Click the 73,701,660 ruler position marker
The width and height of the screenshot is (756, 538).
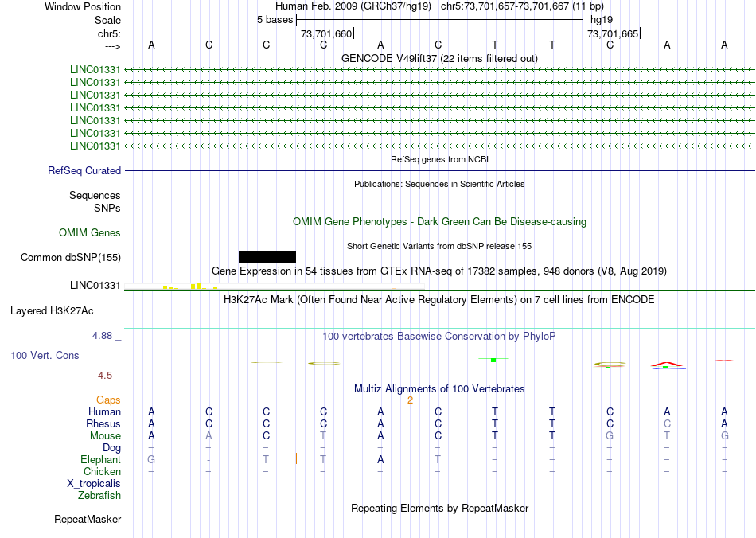click(x=326, y=33)
